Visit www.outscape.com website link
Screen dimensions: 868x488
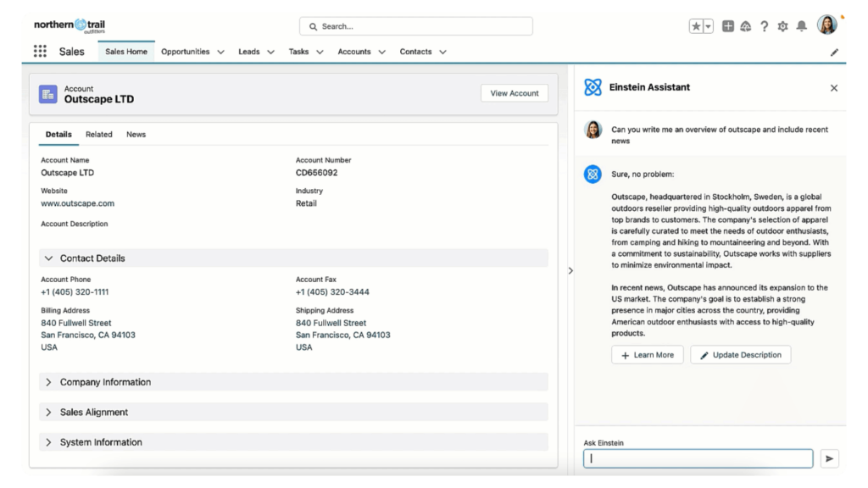pos(77,203)
